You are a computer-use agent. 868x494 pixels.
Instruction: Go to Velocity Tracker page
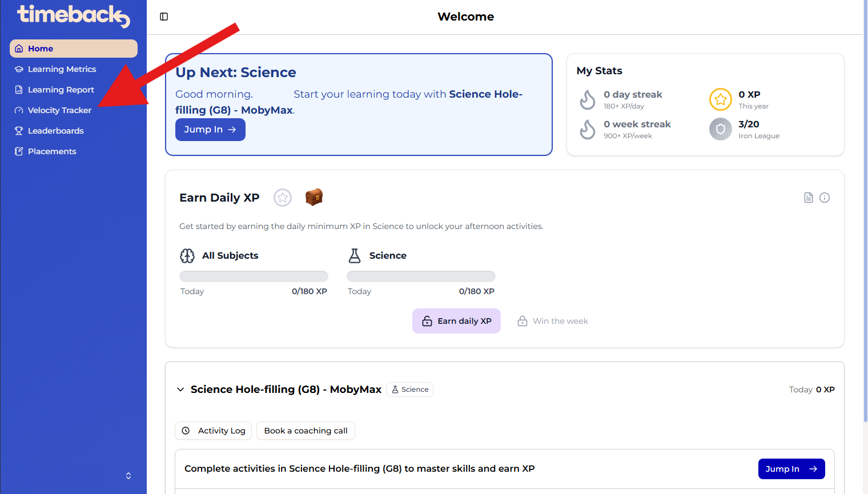tap(59, 110)
